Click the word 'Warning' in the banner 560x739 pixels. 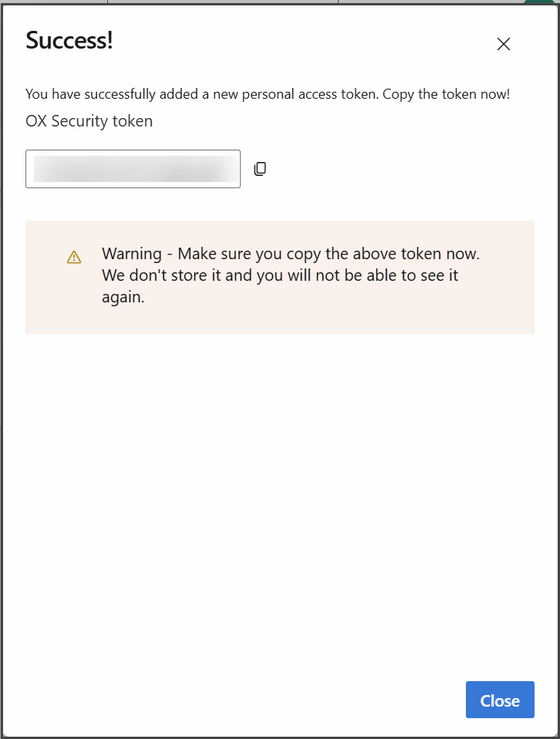(x=131, y=254)
